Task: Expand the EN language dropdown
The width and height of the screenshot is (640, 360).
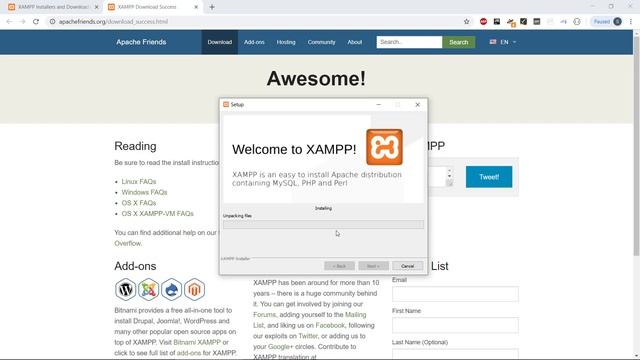Action: 508,42
